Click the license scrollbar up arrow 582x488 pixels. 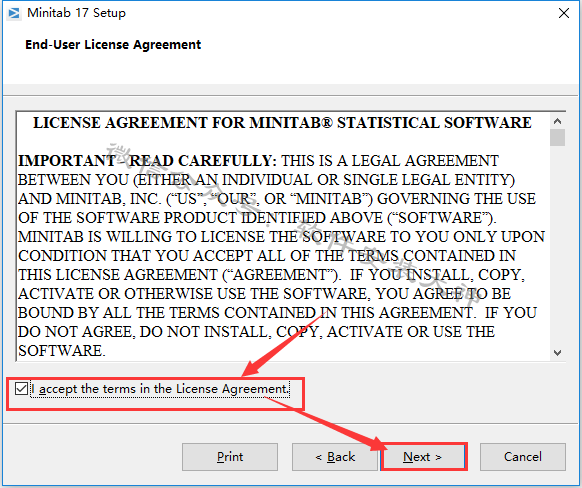557,121
